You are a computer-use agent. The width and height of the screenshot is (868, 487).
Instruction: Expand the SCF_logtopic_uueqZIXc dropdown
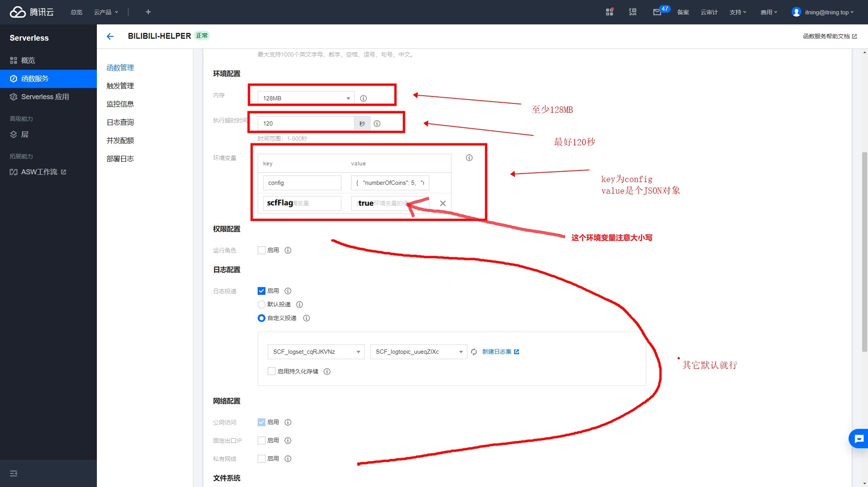coord(418,352)
